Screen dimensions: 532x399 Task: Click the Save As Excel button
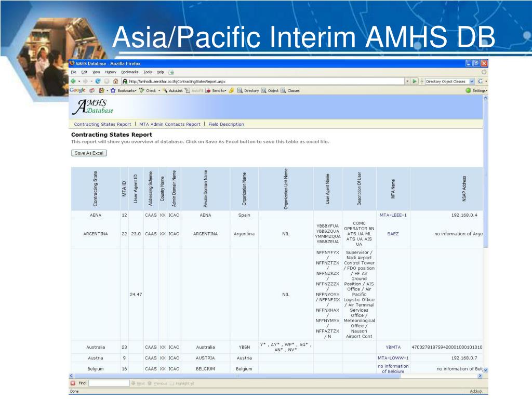tap(89, 153)
